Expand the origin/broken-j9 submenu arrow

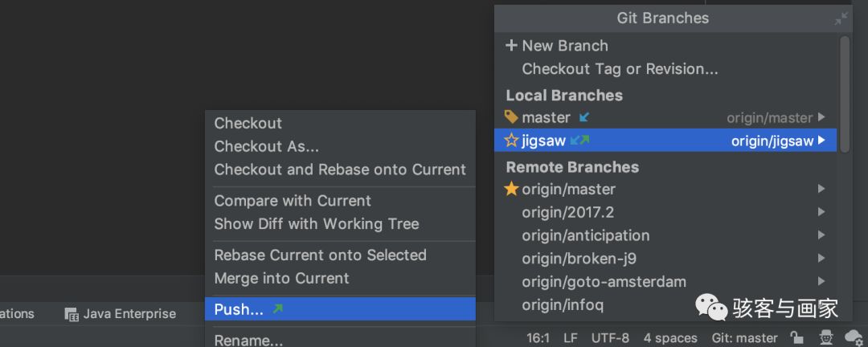pyautogui.click(x=821, y=259)
